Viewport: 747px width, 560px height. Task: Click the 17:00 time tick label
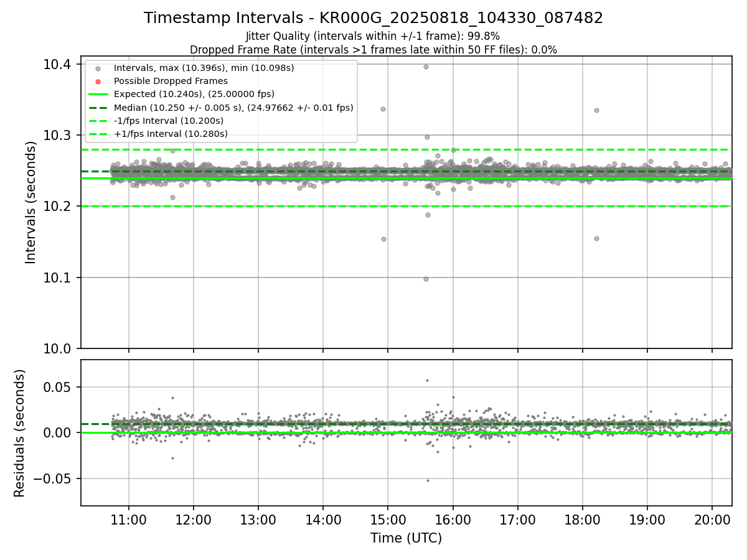tap(517, 518)
